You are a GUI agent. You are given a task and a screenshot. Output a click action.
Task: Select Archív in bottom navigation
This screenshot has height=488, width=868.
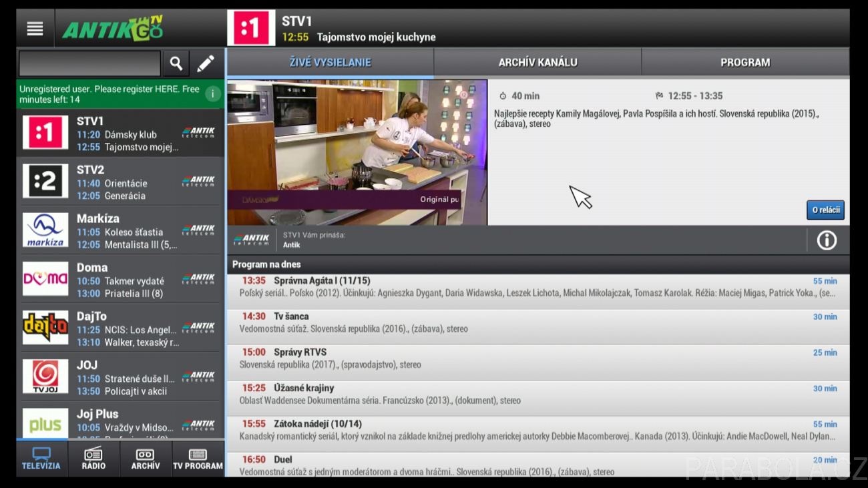coord(146,459)
